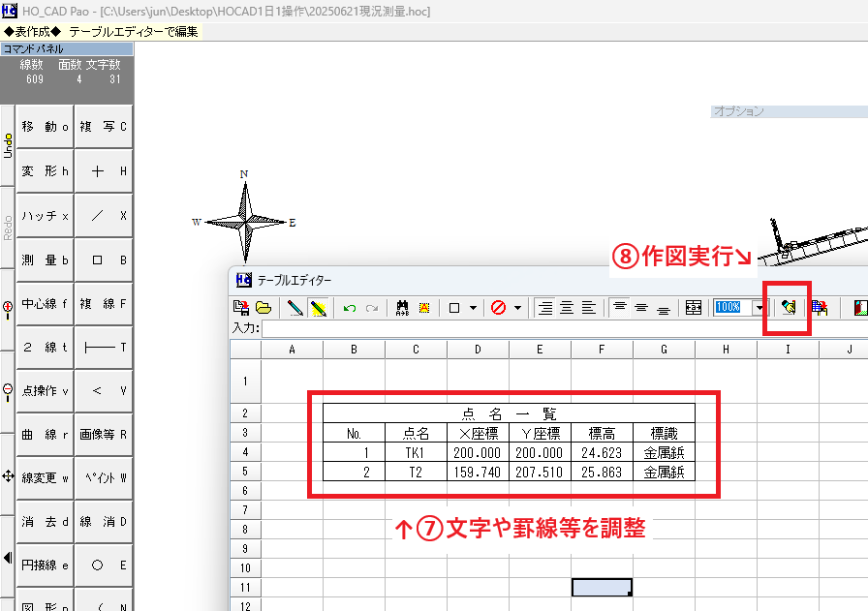Zoom in with the red plus magnifier

pyautogui.click(x=8, y=310)
